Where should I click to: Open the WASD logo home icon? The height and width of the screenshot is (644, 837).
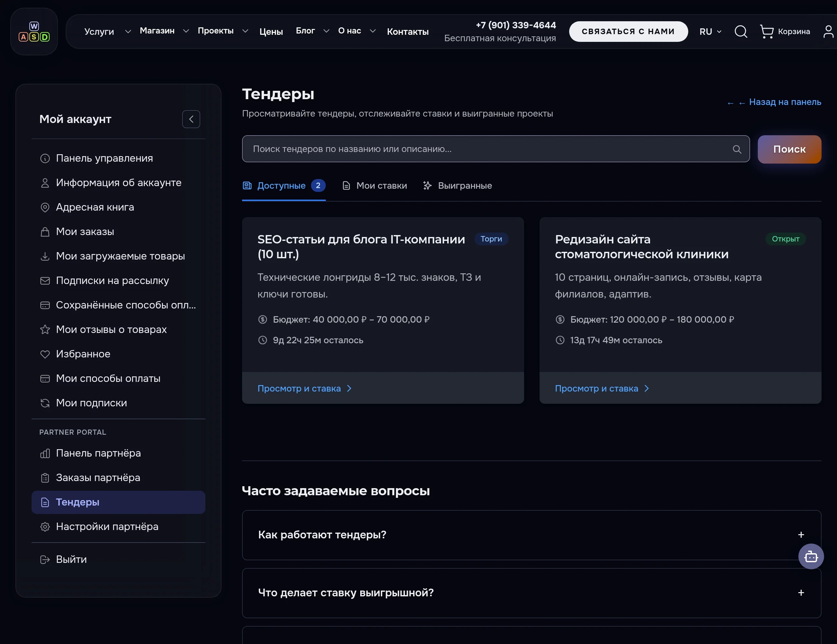[x=34, y=32]
